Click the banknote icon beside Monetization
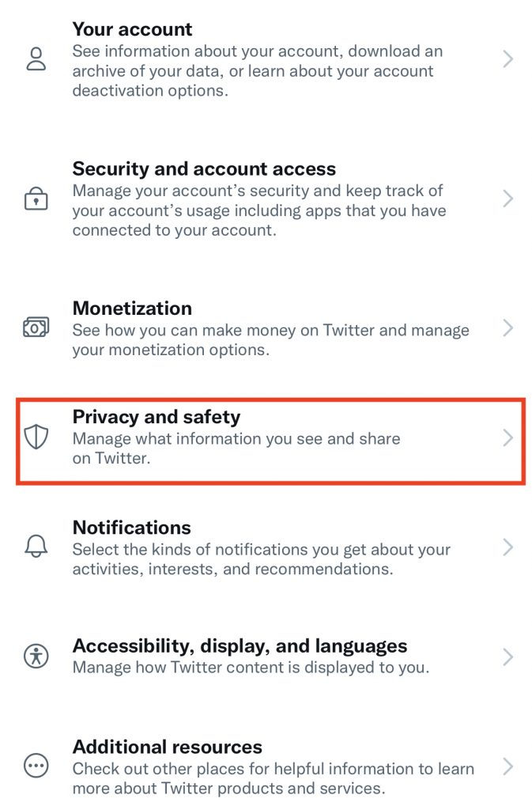This screenshot has height=810, width=532. tap(36, 328)
